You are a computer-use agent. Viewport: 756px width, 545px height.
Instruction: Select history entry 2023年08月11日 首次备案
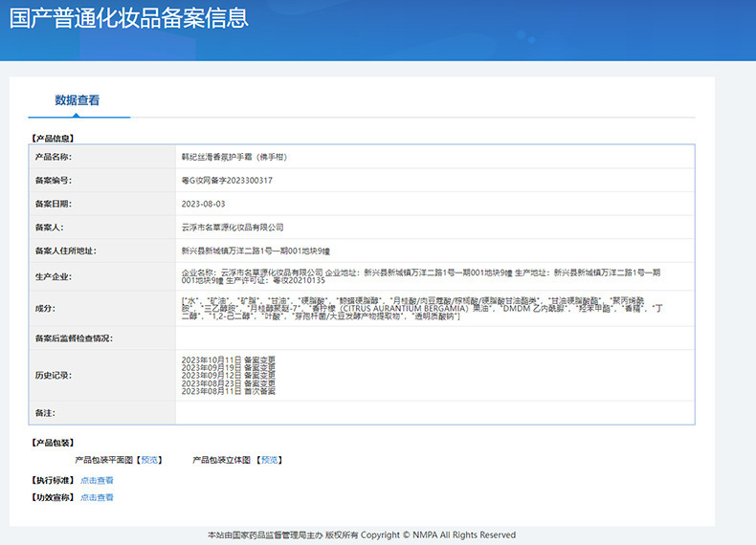coord(229,391)
